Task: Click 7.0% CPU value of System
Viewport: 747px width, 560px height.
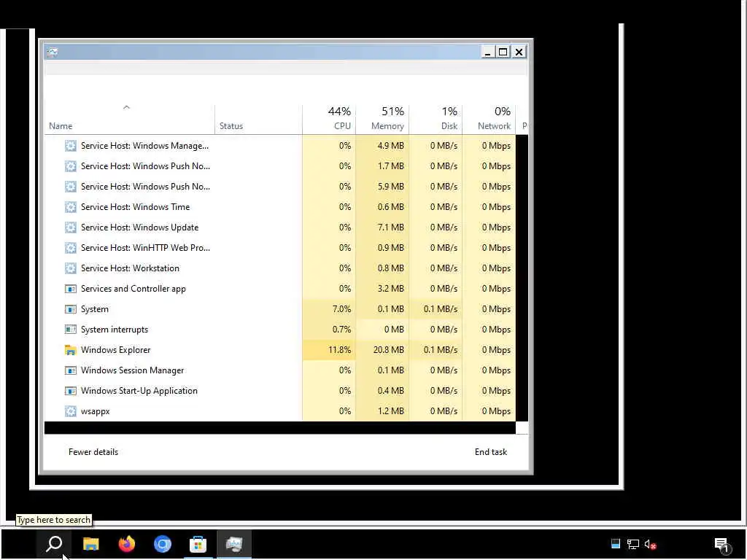Action: pyautogui.click(x=341, y=309)
